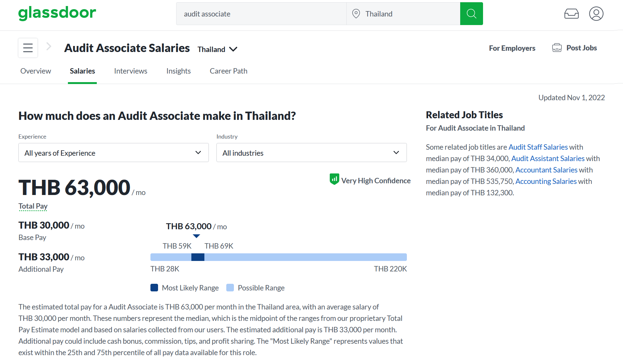The width and height of the screenshot is (623, 364).
Task: Open the inbox tray icon
Action: tap(571, 14)
